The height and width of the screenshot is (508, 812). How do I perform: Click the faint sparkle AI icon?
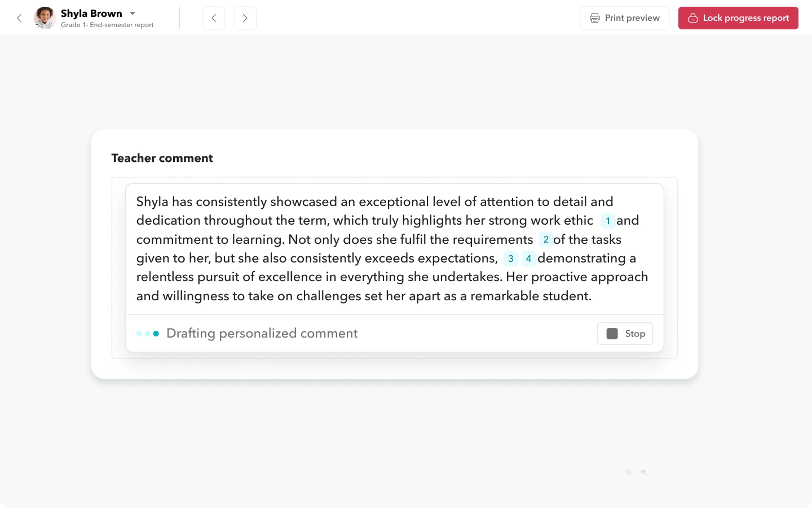643,472
